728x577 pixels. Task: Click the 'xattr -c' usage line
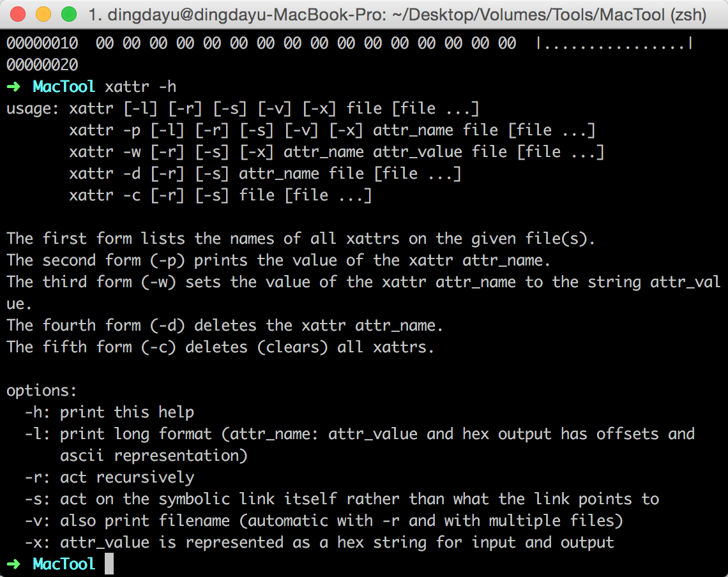(x=220, y=195)
